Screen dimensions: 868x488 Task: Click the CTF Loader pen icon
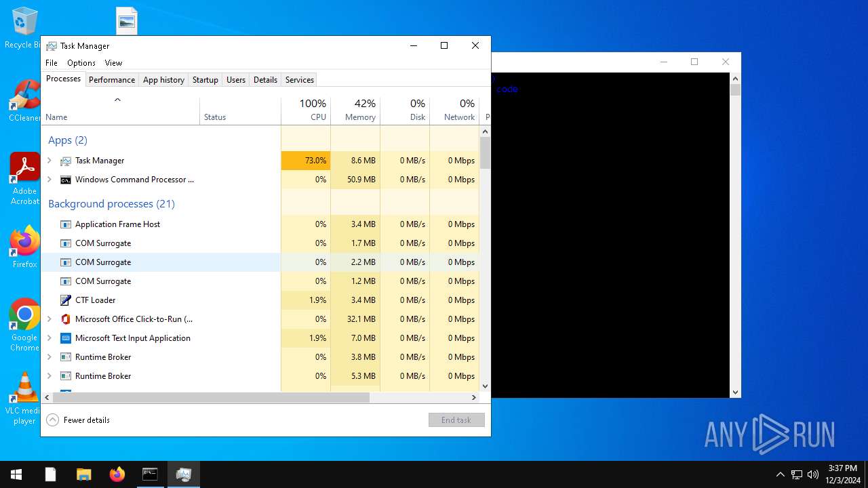(x=66, y=300)
